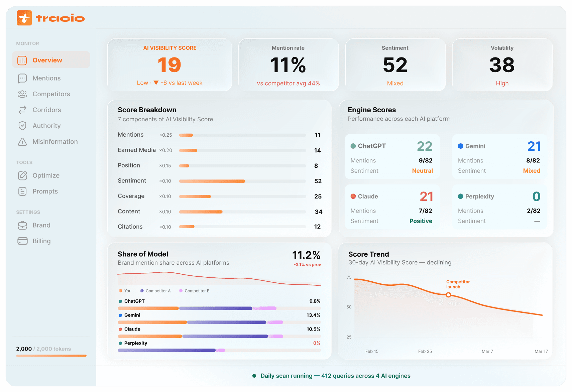Image resolution: width=572 pixels, height=392 pixels.
Task: Click the down-triangle trend icon in AI Visibility Score
Action: 156,83
